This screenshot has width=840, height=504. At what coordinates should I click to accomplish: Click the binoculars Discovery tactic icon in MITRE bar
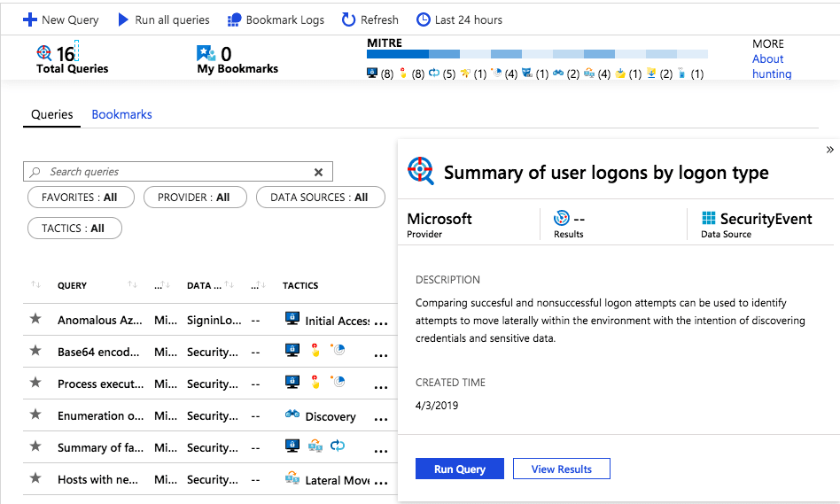[x=558, y=73]
